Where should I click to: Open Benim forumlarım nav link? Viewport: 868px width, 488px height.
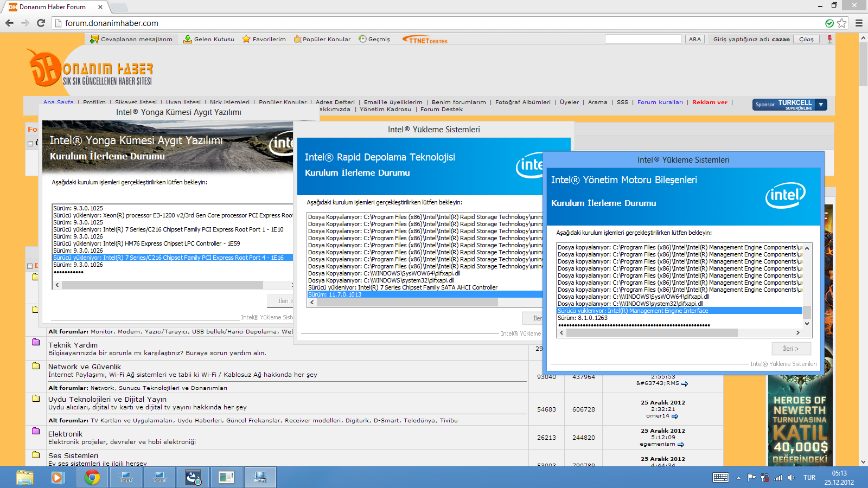[x=459, y=102]
